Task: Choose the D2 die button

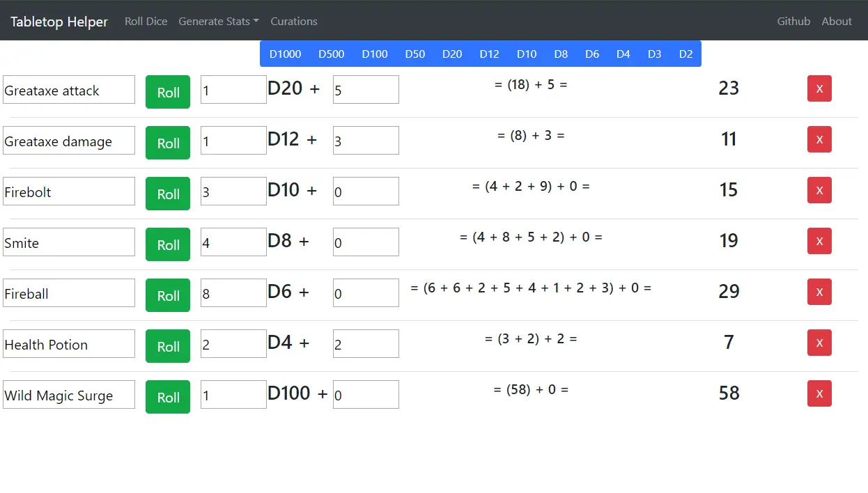Action: (685, 54)
